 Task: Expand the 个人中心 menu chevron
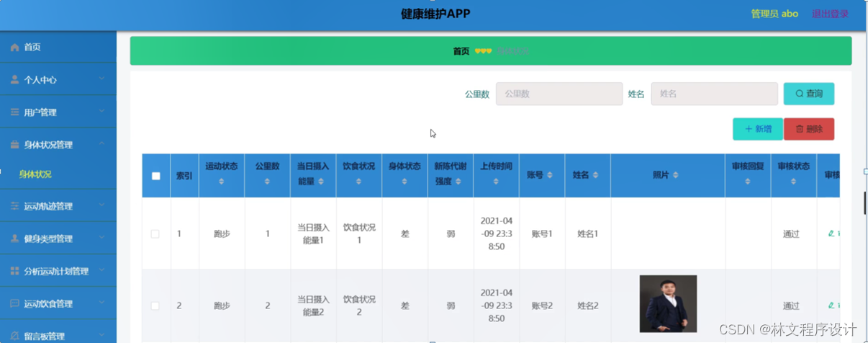coord(101,79)
